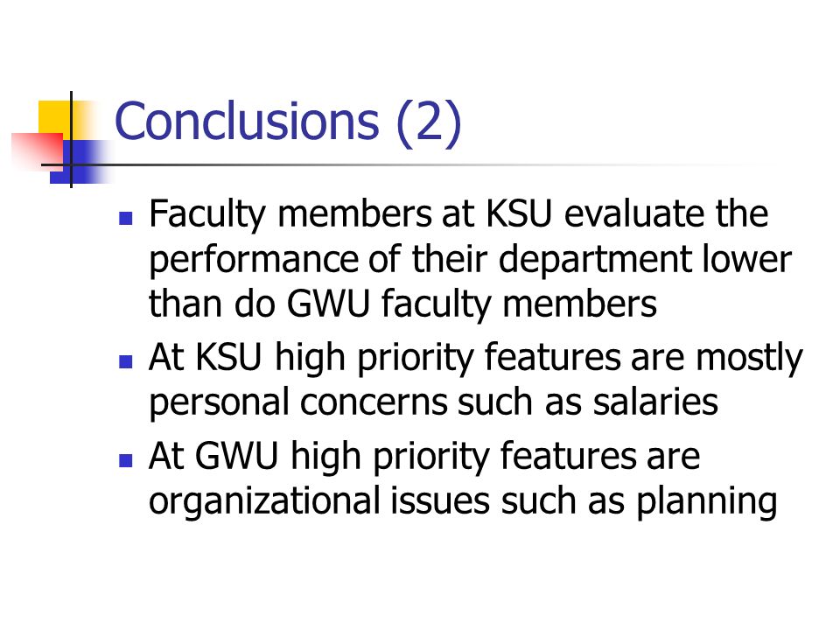Click the word 'salaries' in second bullet
This screenshot has height=630, width=840.
click(x=655, y=402)
